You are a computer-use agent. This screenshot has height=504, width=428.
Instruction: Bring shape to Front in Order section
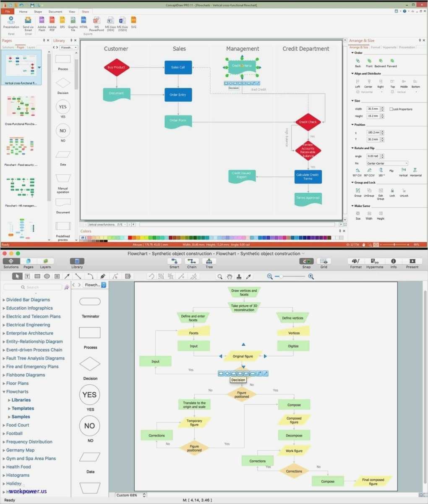[369, 61]
